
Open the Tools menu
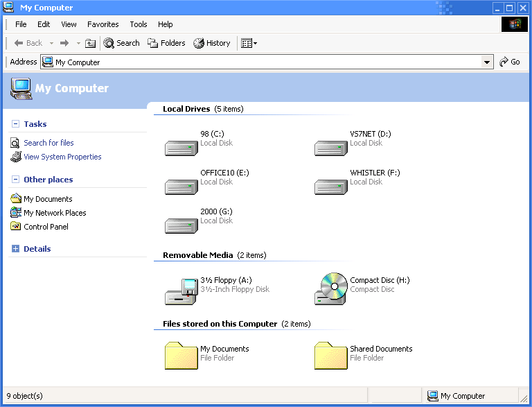click(x=139, y=24)
